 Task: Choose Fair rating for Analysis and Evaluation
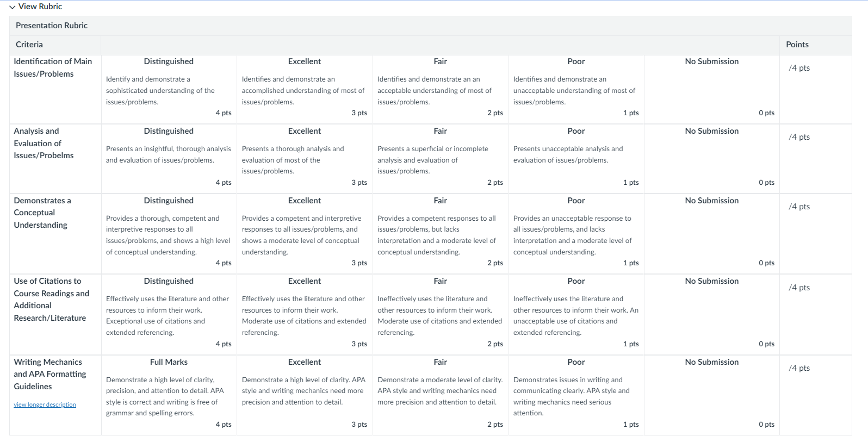[441, 159]
